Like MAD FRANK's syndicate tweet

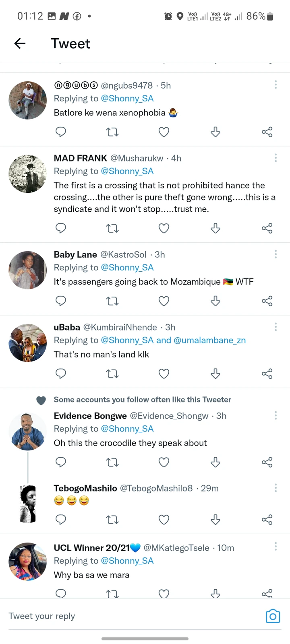[x=164, y=228]
